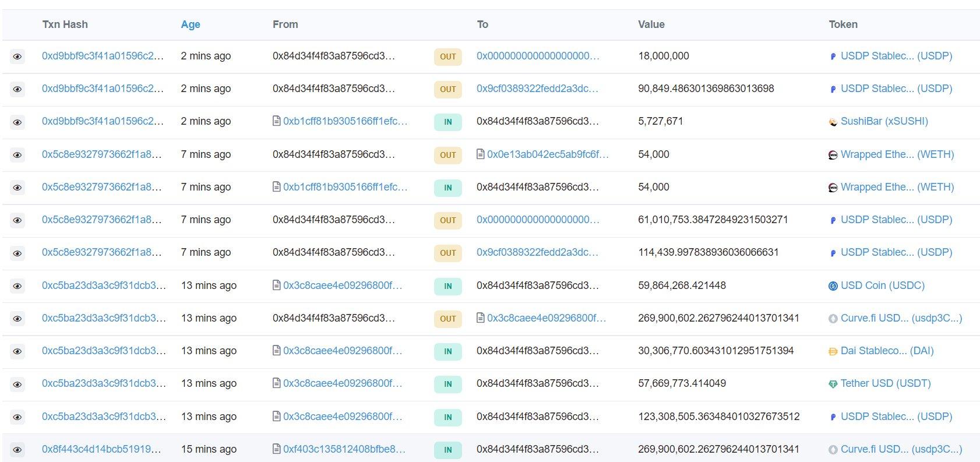This screenshot has height=462, width=980.
Task: Click contract icon beside 0x0e13ab042ec5ab9fc6f address
Action: [x=481, y=154]
